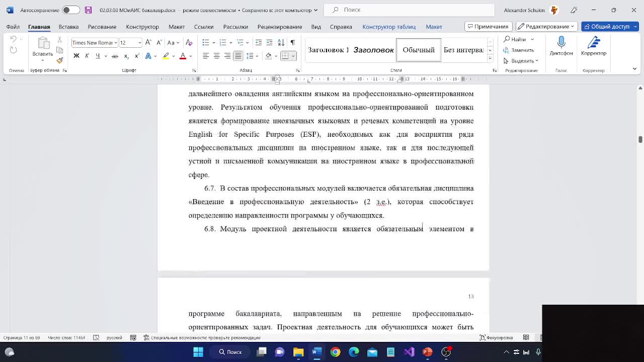Increase paragraph indent
The image size is (644, 362).
click(x=270, y=43)
